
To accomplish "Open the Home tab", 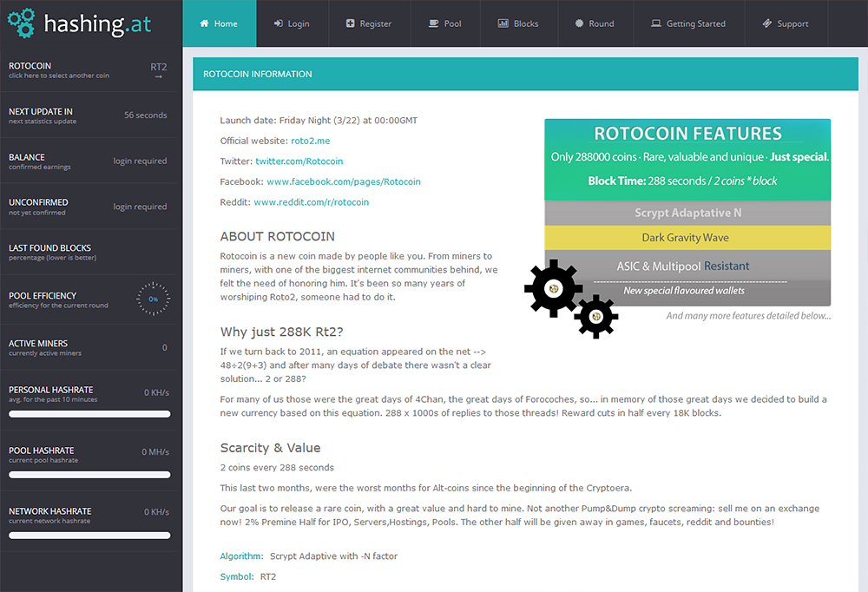I will 220,23.
